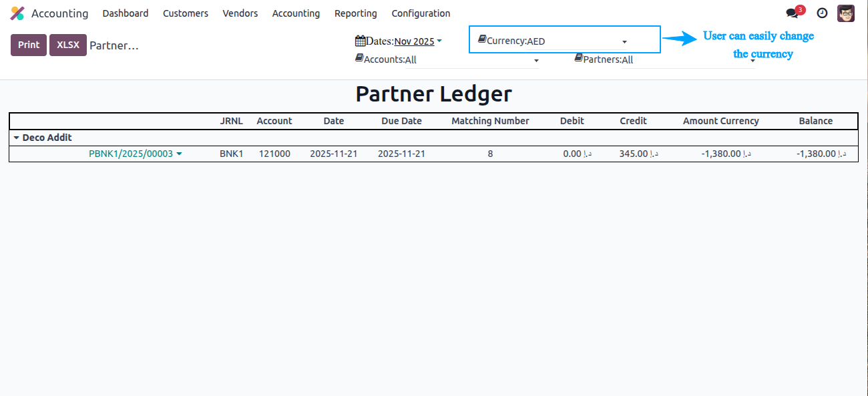Click the Debit column header
The height and width of the screenshot is (396, 868).
(x=572, y=121)
